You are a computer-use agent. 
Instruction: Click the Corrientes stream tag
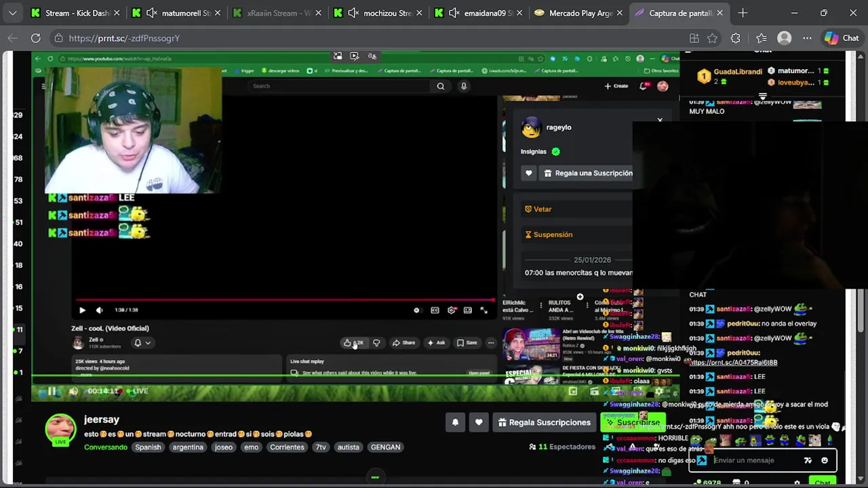coord(287,447)
